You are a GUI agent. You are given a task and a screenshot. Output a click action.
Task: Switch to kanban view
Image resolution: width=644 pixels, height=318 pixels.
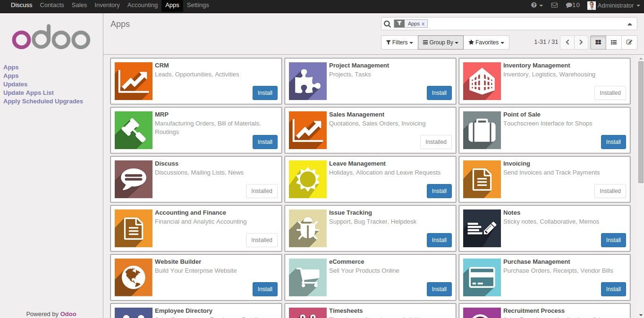click(x=598, y=42)
